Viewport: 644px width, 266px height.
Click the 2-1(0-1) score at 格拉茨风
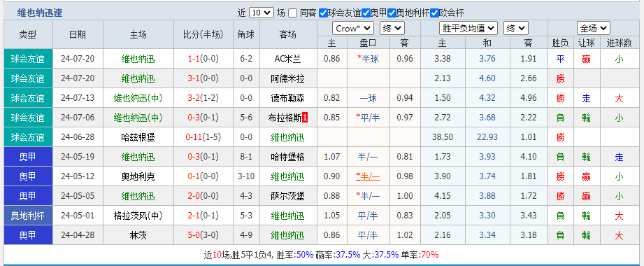(x=203, y=216)
